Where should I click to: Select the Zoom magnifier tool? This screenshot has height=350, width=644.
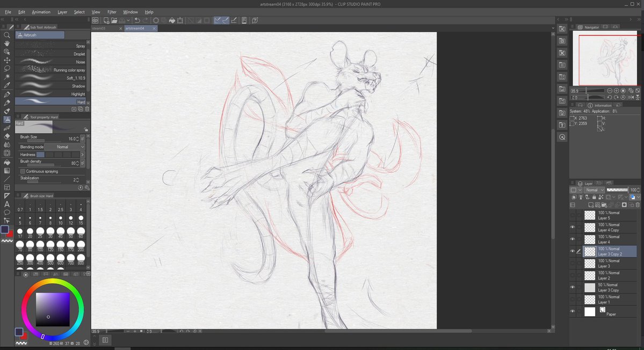click(7, 35)
